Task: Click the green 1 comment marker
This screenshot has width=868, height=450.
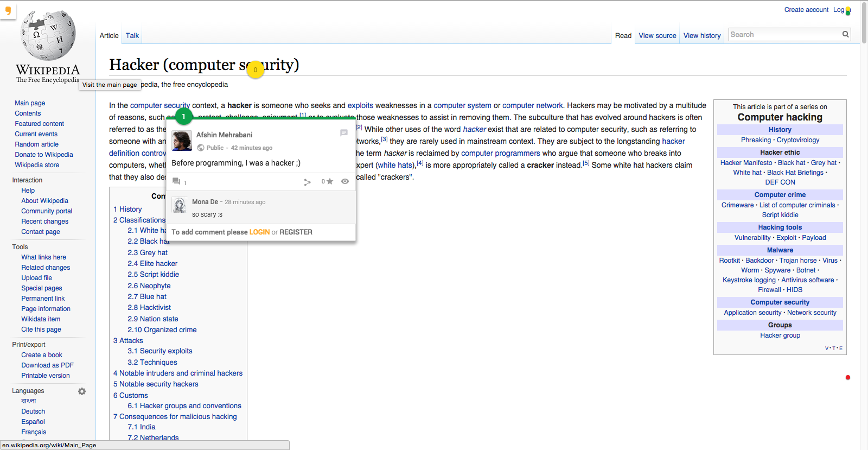Action: click(x=184, y=117)
